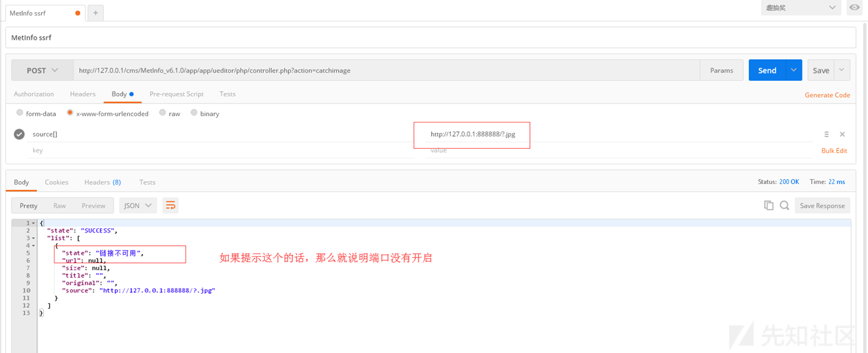Collapse JSON root at line 1
This screenshot has height=353, width=868.
[x=34, y=223]
